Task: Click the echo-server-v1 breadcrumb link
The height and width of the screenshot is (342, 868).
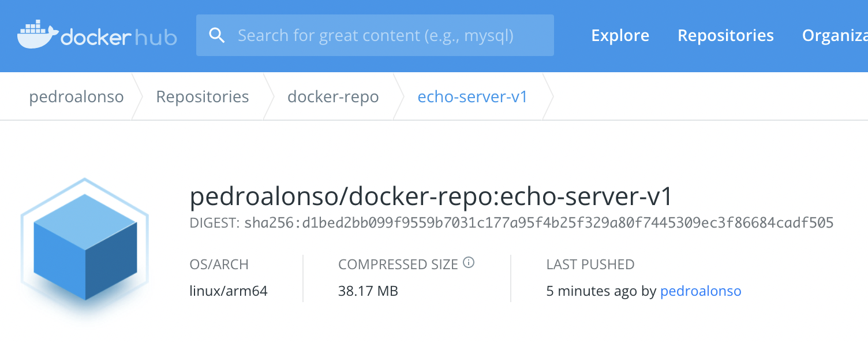Action: click(473, 96)
